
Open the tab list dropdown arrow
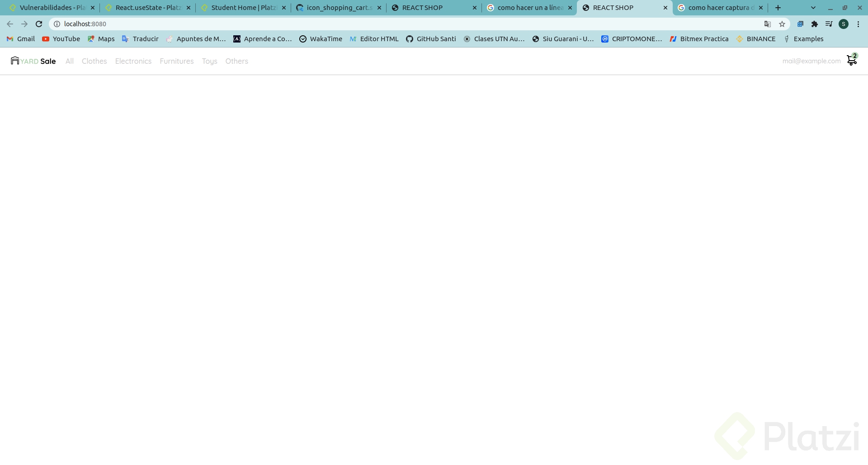coord(813,8)
